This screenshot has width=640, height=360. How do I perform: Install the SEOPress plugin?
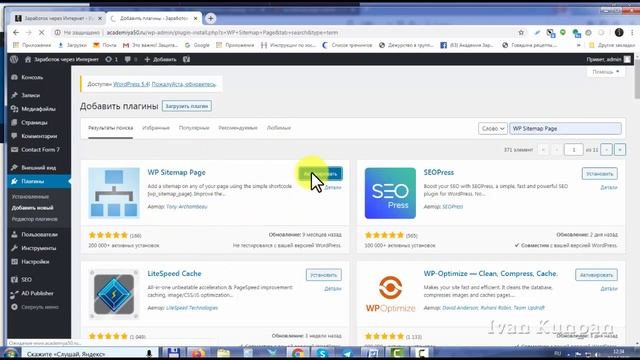600,174
